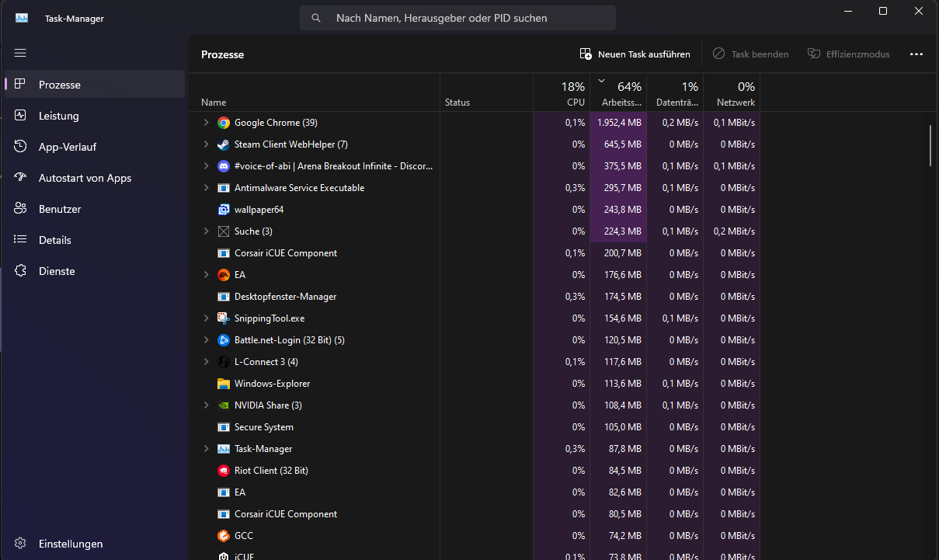This screenshot has width=939, height=560.
Task: Click the search magnifier icon
Action: [316, 18]
